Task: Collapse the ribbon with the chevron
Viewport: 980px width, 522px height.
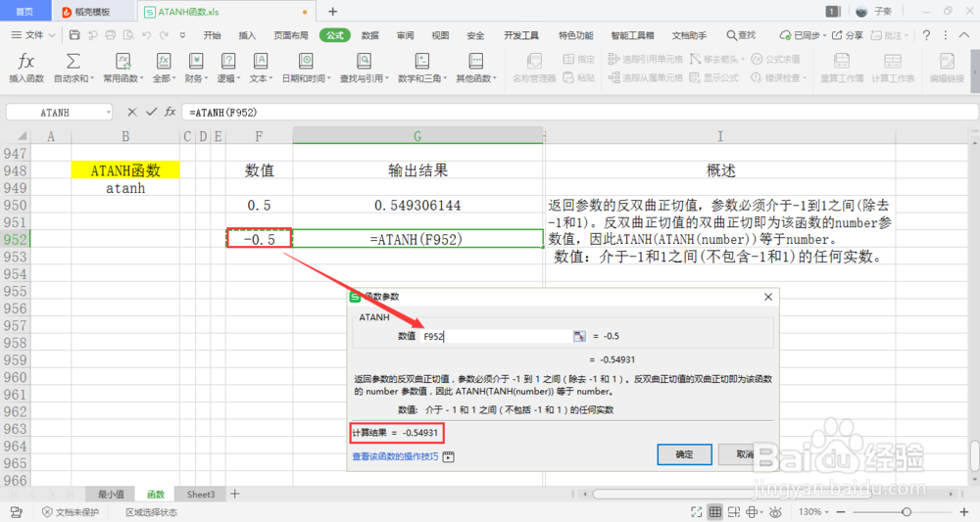Action: [x=963, y=35]
